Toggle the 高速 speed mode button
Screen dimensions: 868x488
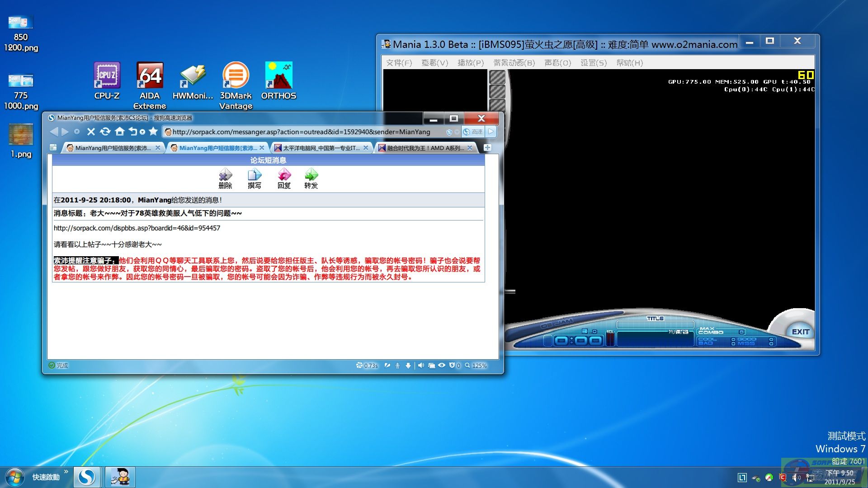pos(473,132)
